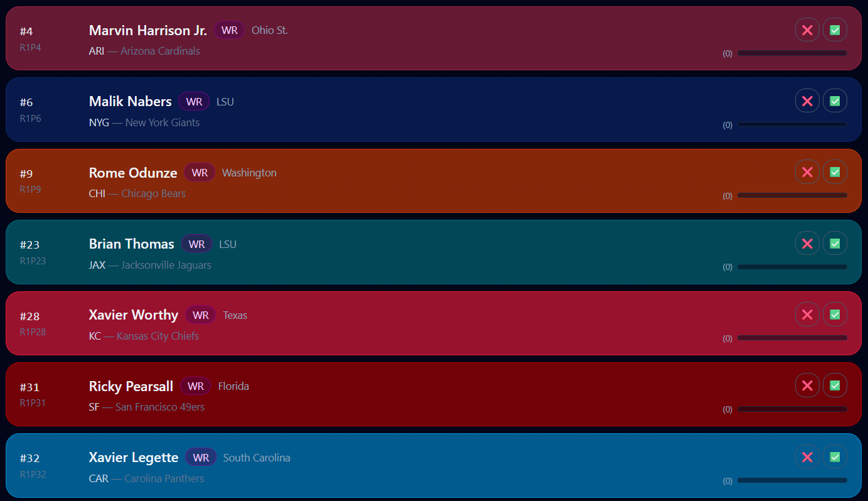Select the player name Xavier Legette
This screenshot has width=868, height=501.
(134, 458)
